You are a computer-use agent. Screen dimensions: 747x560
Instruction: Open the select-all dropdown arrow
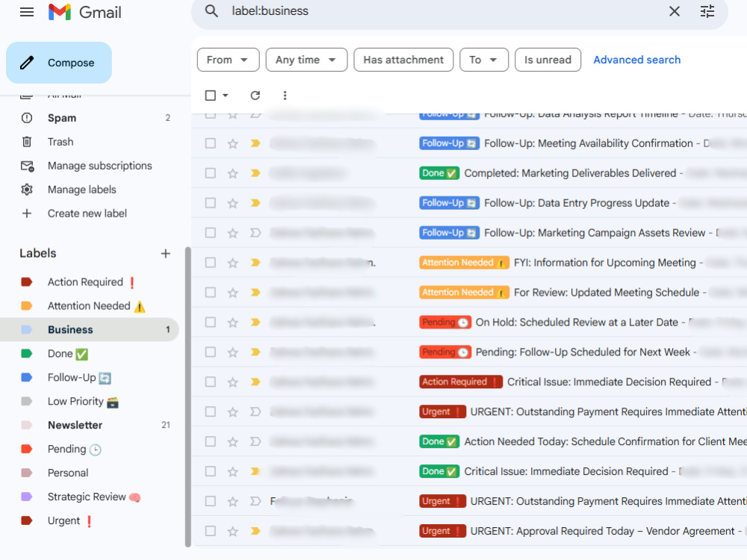pos(226,96)
